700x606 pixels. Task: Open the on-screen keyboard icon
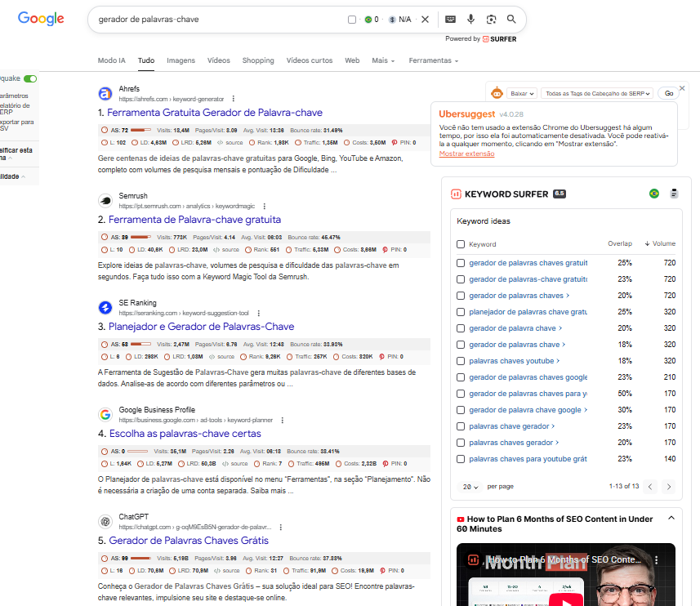click(x=451, y=20)
